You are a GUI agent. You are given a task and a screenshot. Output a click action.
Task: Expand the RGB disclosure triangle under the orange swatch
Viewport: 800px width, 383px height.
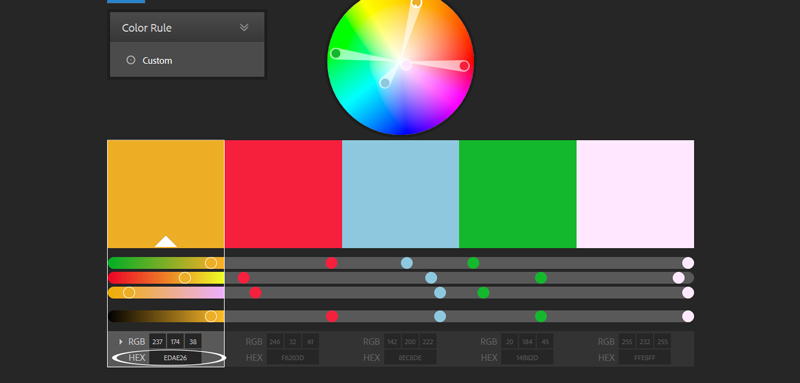coord(121,342)
